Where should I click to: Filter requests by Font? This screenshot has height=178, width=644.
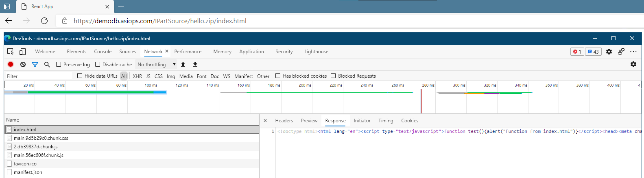[202, 76]
